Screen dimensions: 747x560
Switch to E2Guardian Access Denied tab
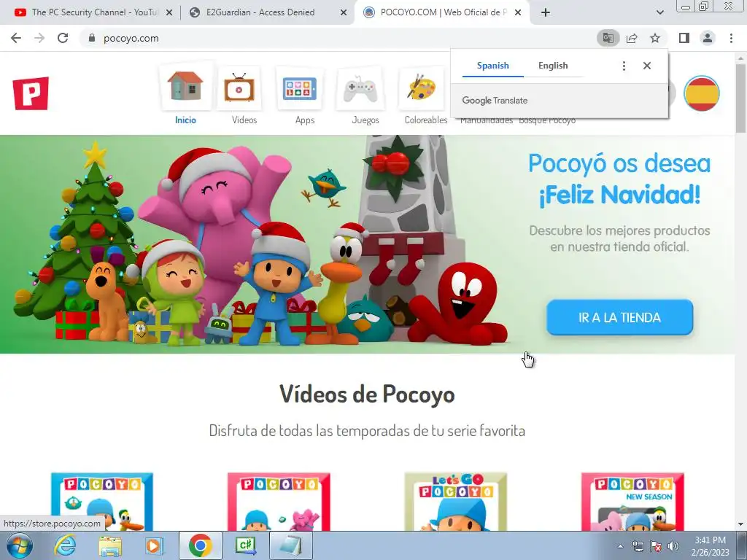click(260, 12)
